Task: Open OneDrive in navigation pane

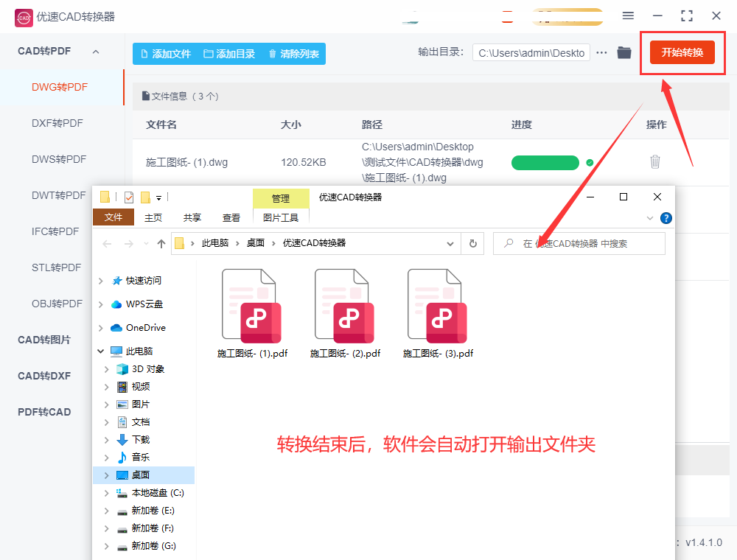Action: [145, 327]
